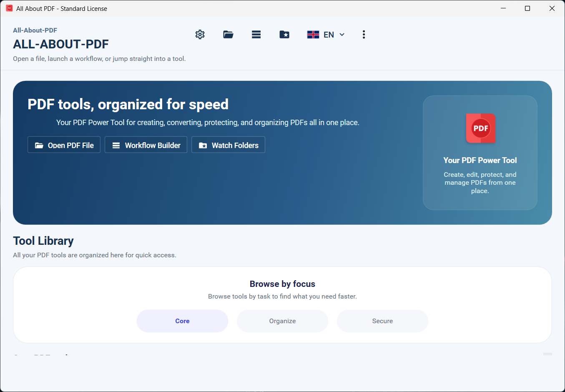Switch to the Organize focus tab
This screenshot has width=565, height=392.
click(x=283, y=321)
